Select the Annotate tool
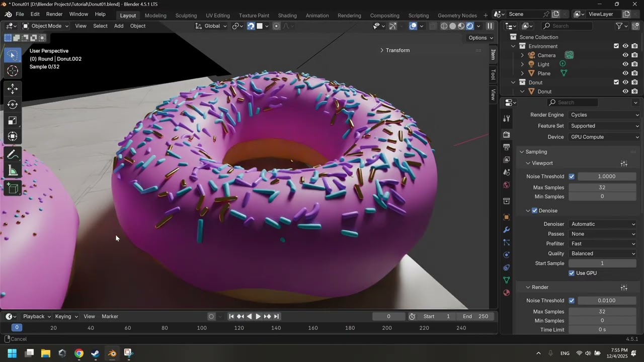The width and height of the screenshot is (644, 362). [13, 155]
